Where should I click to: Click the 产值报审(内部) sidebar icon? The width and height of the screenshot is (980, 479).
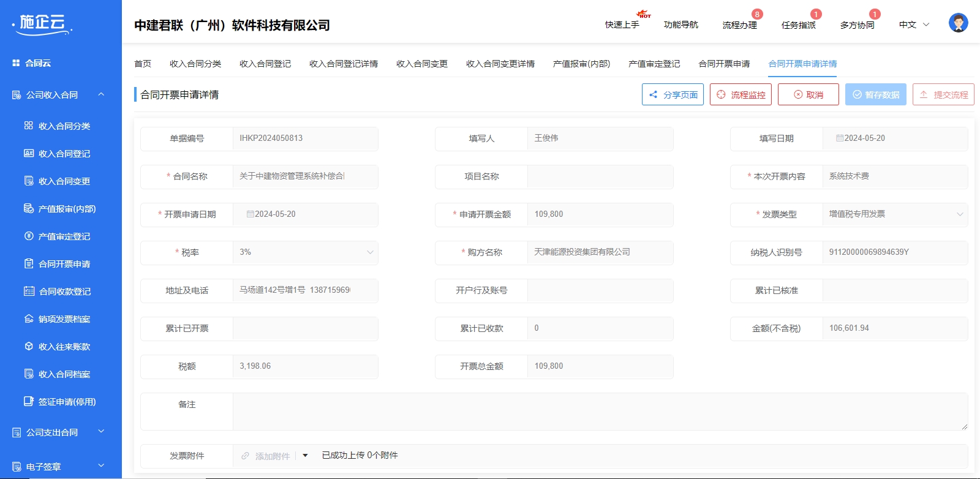(x=29, y=208)
